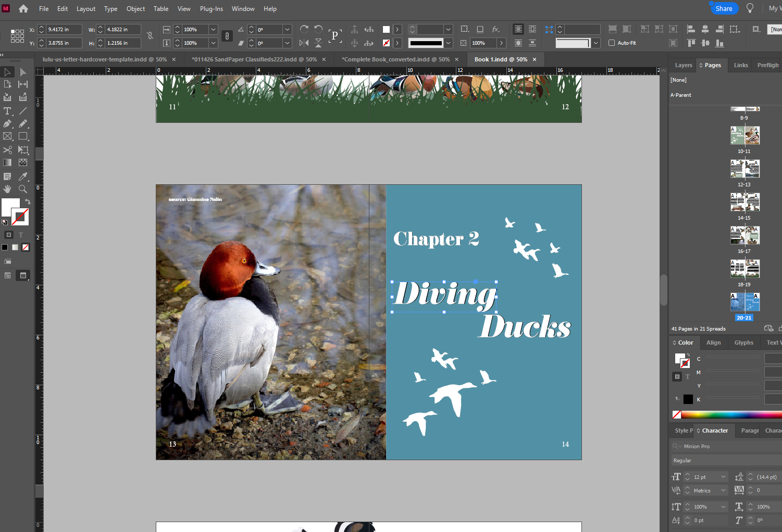
Task: Switch to the Links panel tab
Action: tap(741, 65)
